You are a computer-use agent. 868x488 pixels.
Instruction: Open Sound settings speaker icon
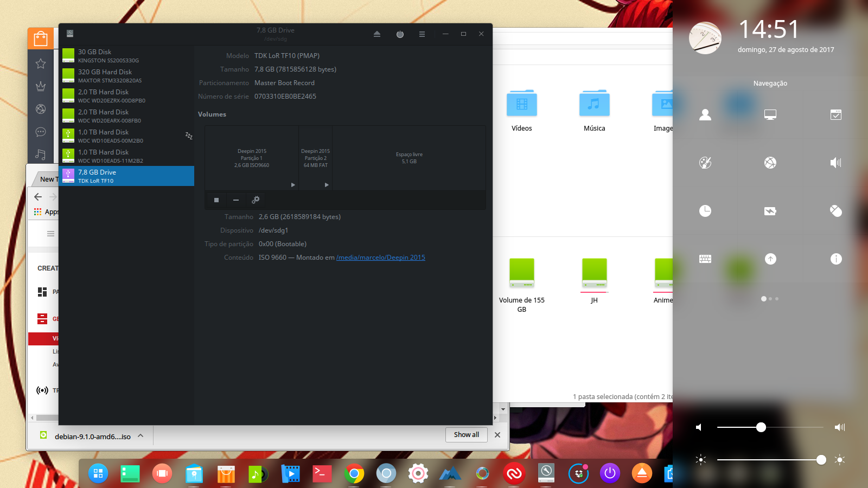(x=836, y=163)
